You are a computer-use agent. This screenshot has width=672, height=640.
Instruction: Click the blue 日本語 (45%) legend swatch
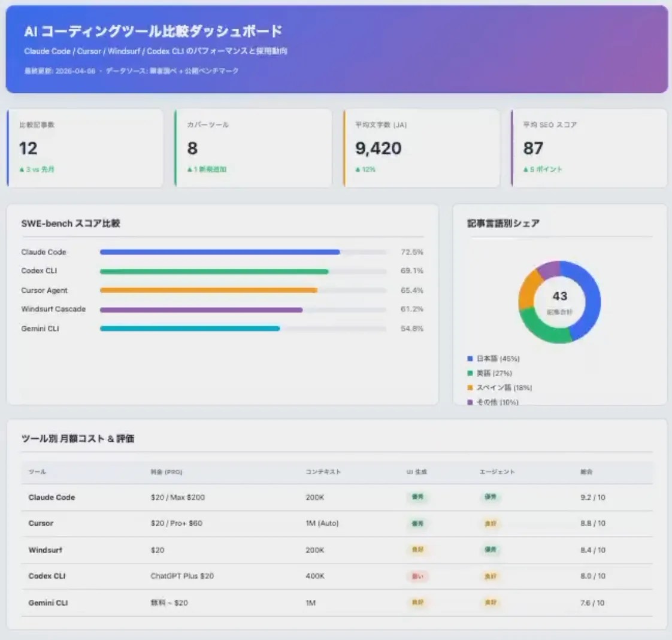click(470, 359)
